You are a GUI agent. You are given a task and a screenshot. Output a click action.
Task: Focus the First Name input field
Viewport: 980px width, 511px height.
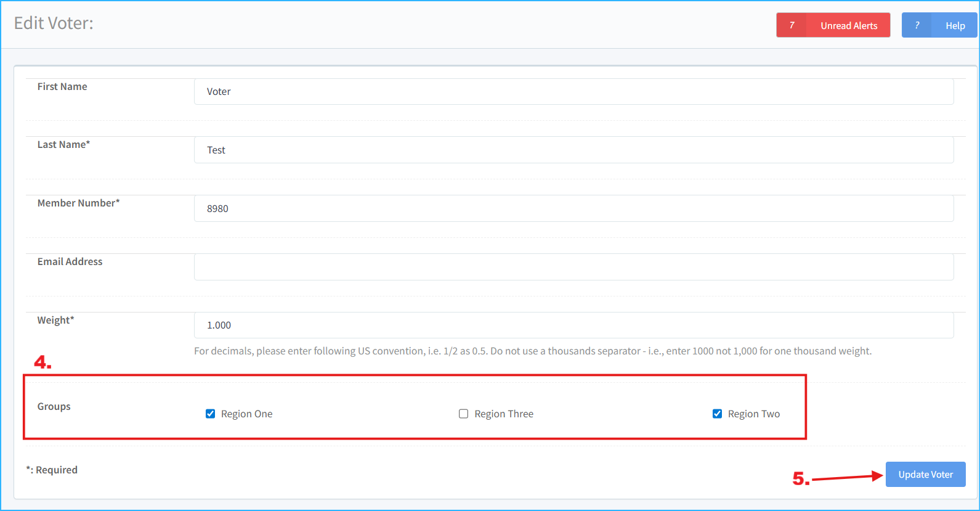click(573, 91)
